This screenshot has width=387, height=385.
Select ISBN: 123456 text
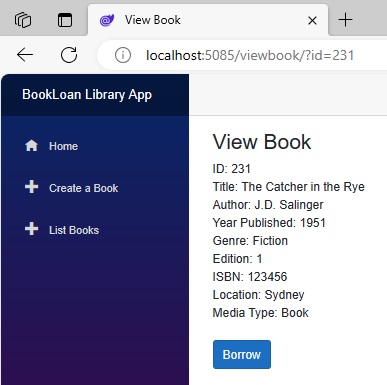[x=250, y=277]
